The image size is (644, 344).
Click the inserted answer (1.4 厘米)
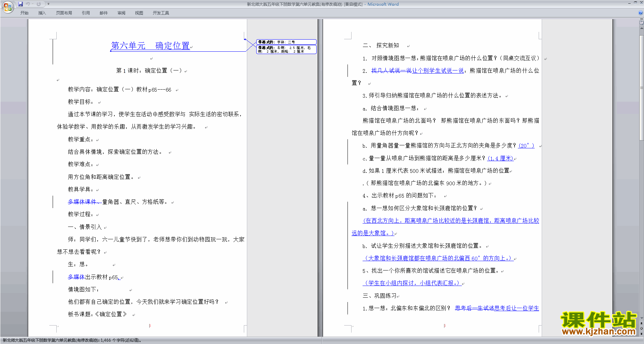point(500,158)
